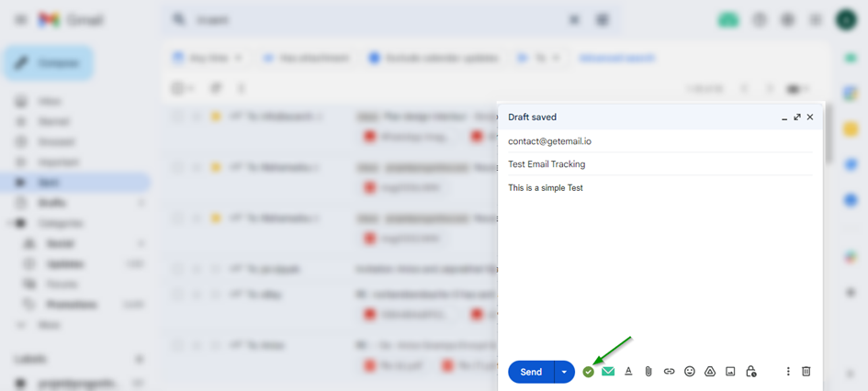Minimize the compose window

point(783,117)
